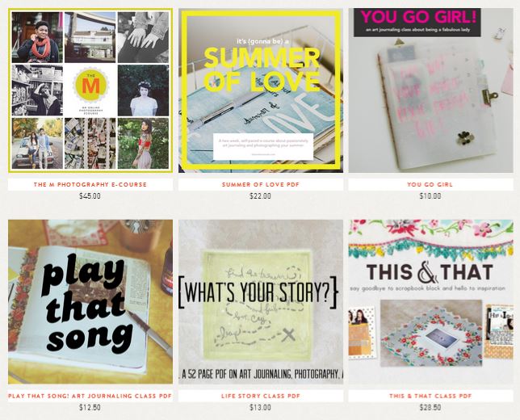This screenshot has height=420, width=520.
Task: Follow The M Photography E-Course title link
Action: [x=90, y=184]
